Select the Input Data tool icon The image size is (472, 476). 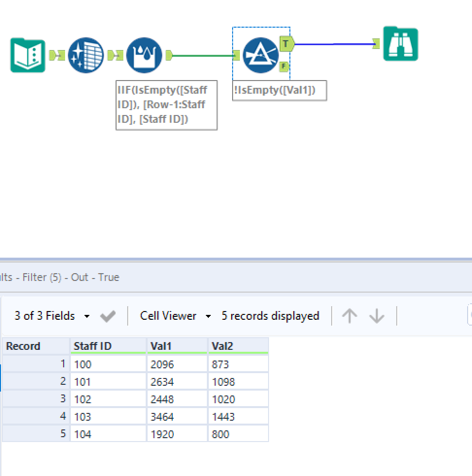[x=28, y=56]
